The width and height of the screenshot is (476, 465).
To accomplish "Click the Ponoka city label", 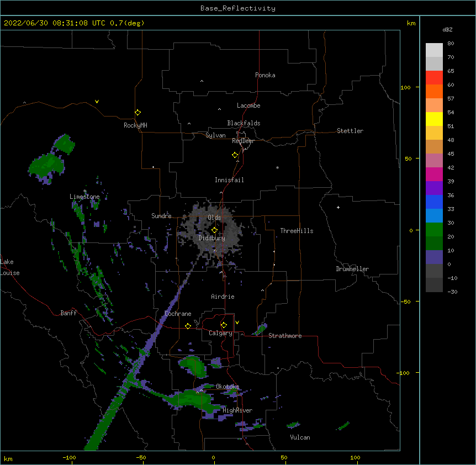I will click(265, 75).
